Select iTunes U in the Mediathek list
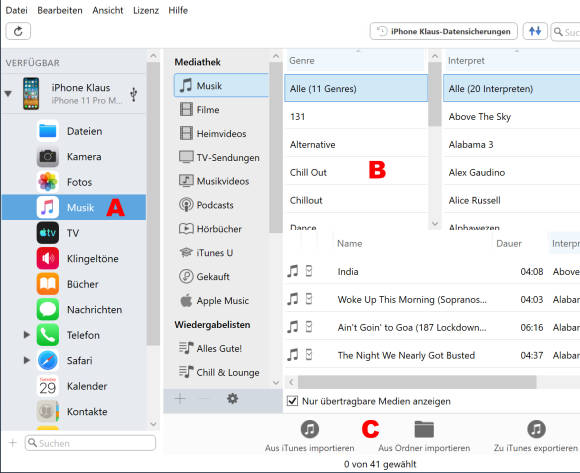 pos(221,253)
